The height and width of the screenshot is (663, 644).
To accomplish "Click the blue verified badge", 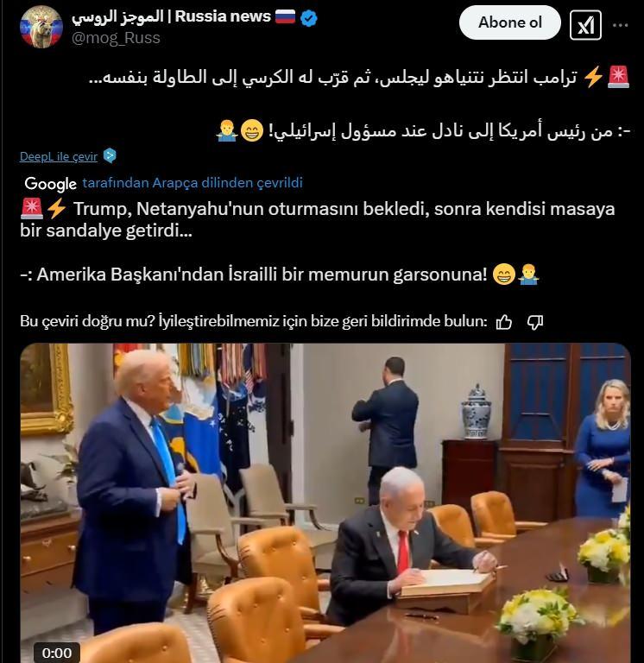I will click(309, 18).
